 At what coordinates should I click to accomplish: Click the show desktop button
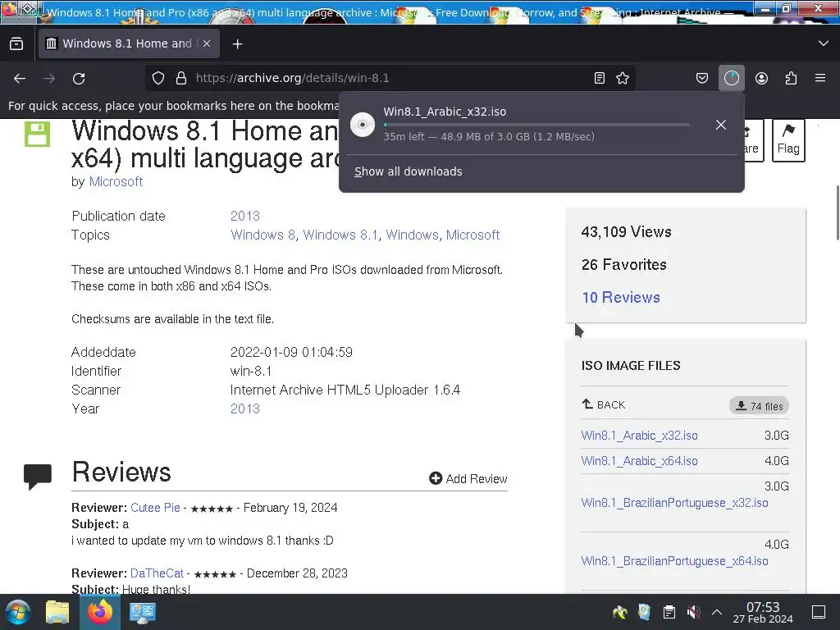pyautogui.click(x=819, y=612)
